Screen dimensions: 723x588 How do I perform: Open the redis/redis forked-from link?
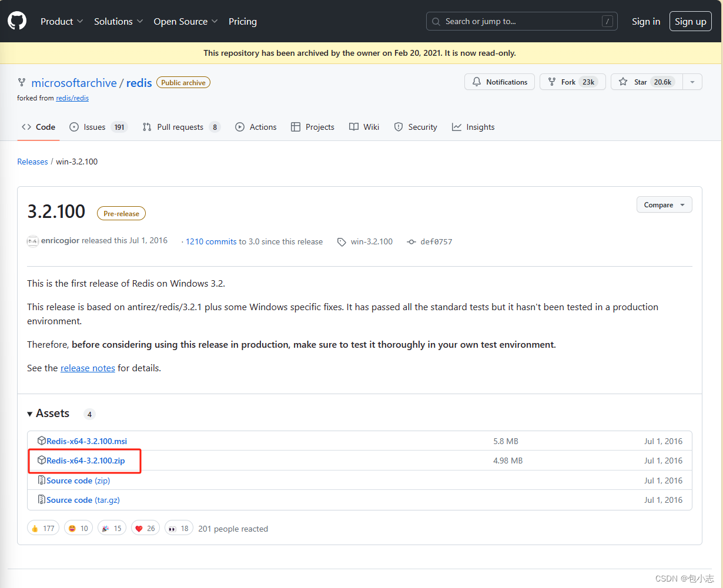72,98
